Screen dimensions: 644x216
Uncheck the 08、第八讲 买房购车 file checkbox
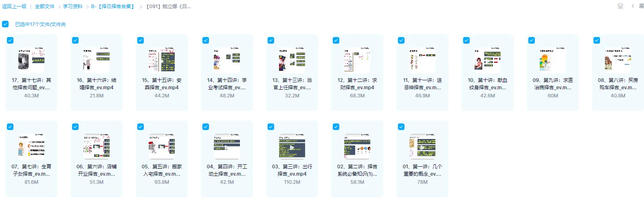point(597,40)
